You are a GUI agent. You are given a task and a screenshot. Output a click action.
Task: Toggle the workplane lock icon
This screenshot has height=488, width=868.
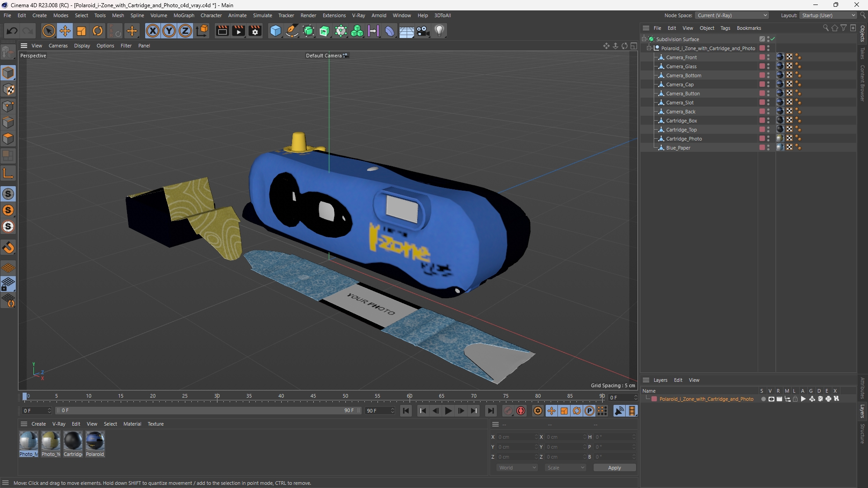click(x=8, y=284)
